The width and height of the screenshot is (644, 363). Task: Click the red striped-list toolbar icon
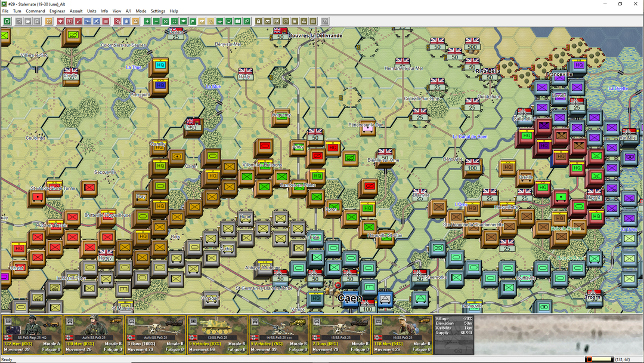pyautogui.click(x=106, y=21)
